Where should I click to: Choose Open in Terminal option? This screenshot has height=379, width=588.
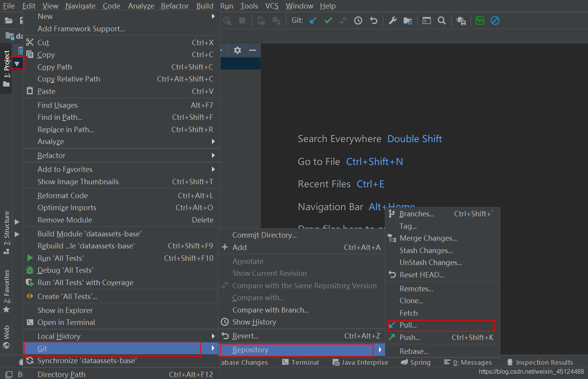pyautogui.click(x=121, y=322)
